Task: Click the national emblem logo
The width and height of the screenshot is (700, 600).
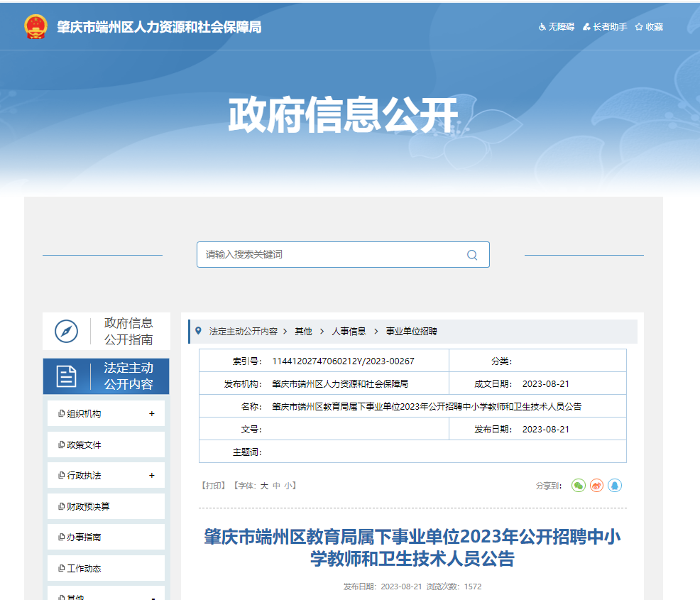Action: pyautogui.click(x=35, y=27)
